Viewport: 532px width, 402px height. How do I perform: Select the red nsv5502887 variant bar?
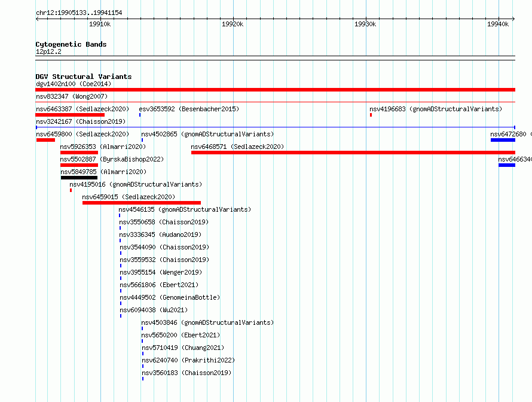coord(79,165)
